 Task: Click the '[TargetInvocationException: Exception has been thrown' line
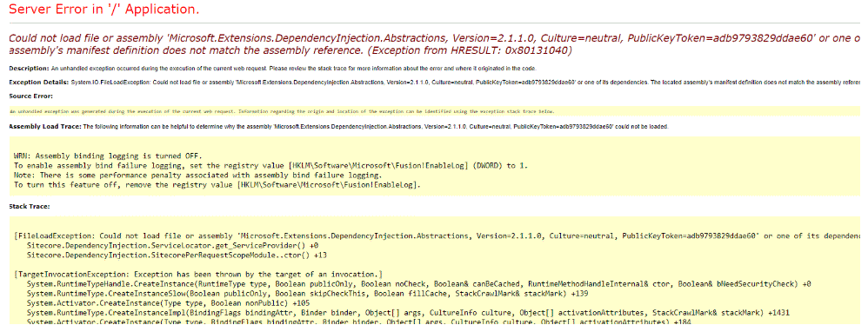tap(198, 275)
